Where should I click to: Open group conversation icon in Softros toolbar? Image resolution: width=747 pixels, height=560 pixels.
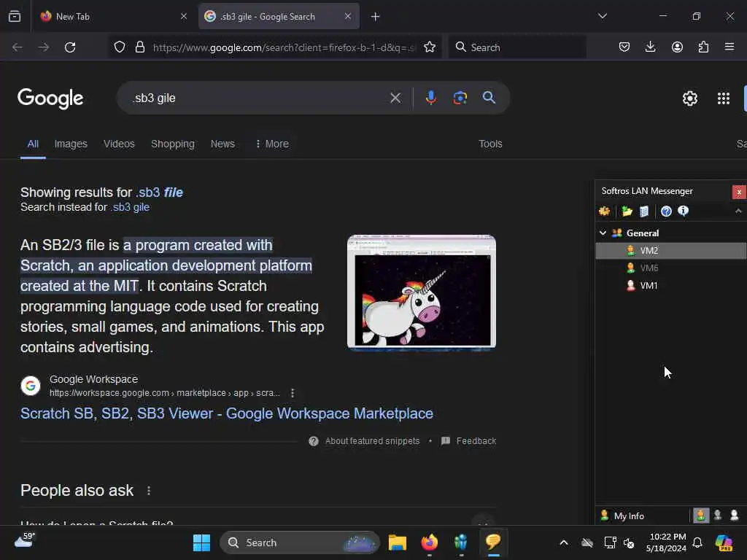604,211
